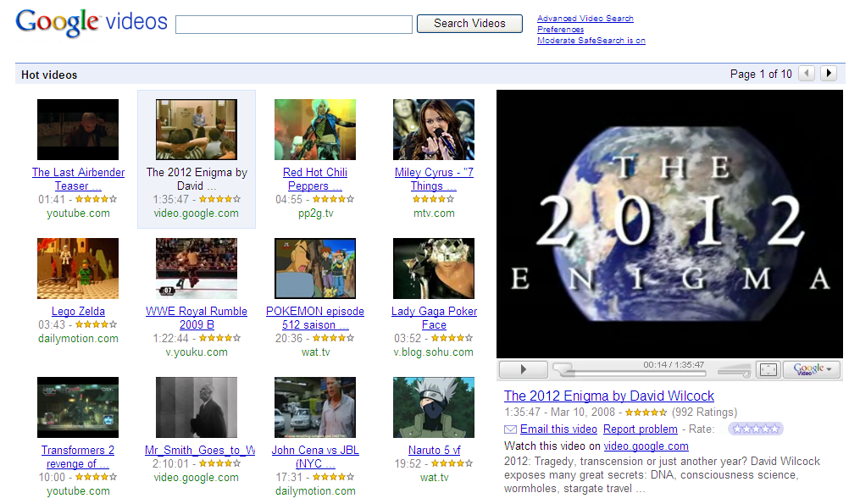Follow the Mr_Smith_Goes_to_W title link
Viewport: 860px width, 504px height.
(x=200, y=451)
